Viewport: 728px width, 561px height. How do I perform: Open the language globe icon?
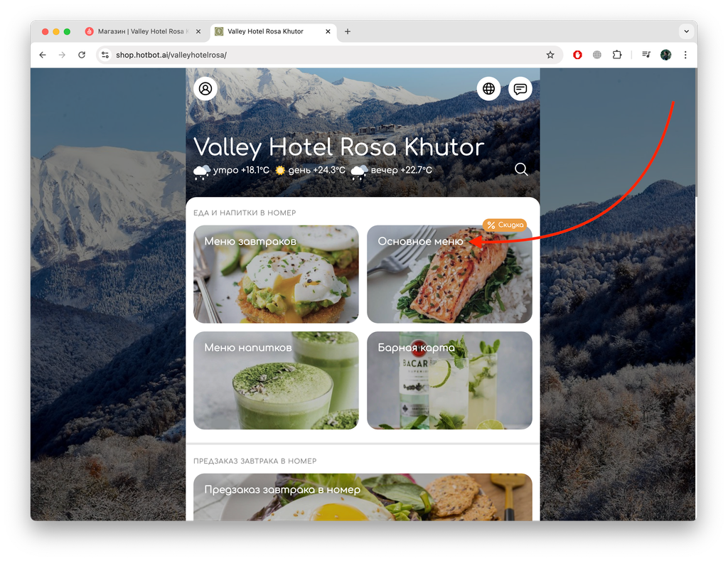click(x=488, y=89)
